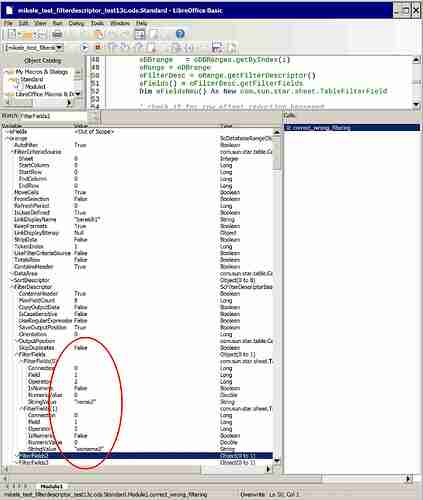Image resolution: width=423 pixels, height=500 pixels.
Task: Expand the SortDescriptor node
Action: (12, 280)
